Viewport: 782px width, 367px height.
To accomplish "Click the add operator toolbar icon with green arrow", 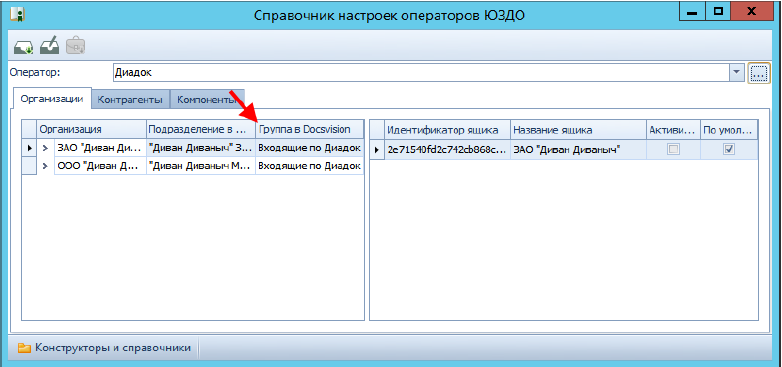I will point(23,46).
